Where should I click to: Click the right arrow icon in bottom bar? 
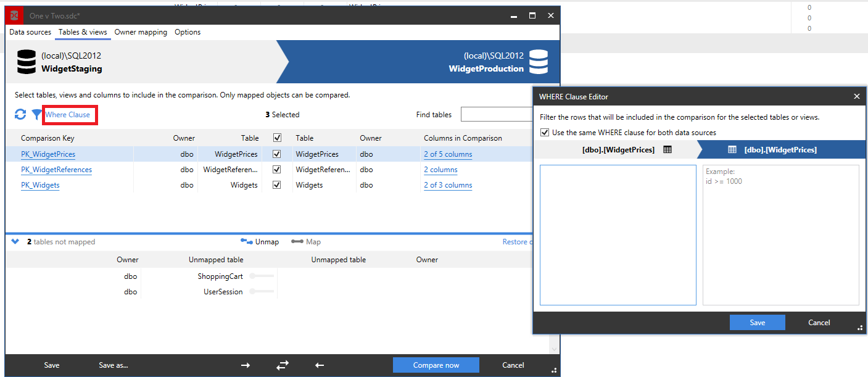(x=246, y=365)
